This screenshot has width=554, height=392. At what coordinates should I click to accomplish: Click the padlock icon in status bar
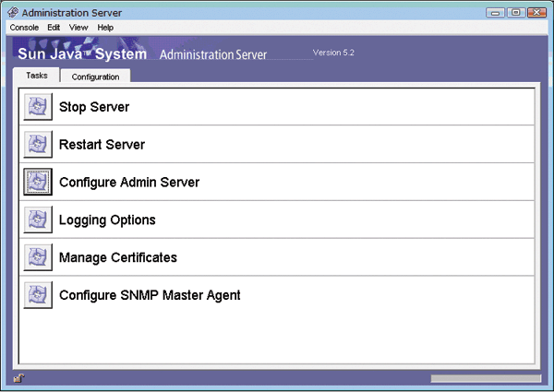coord(18,377)
